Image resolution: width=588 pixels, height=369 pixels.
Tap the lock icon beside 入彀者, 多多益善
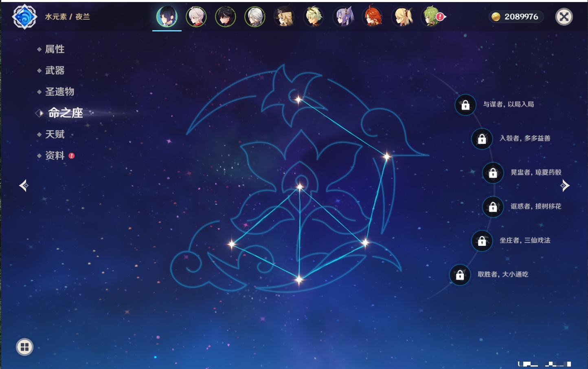pos(482,139)
